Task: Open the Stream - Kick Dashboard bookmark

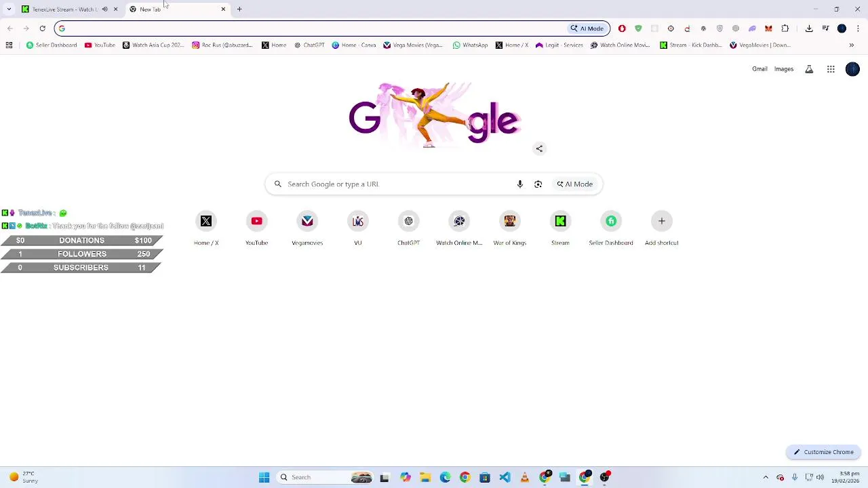Action: pos(691,45)
